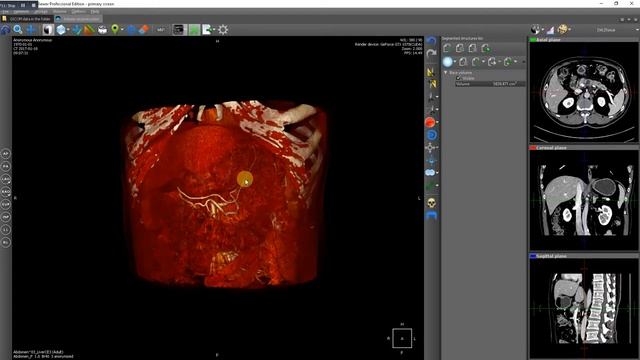Viewport: 640px width, 360px height.
Task: Click the 3D cube rotate tool
Action: 61,29
